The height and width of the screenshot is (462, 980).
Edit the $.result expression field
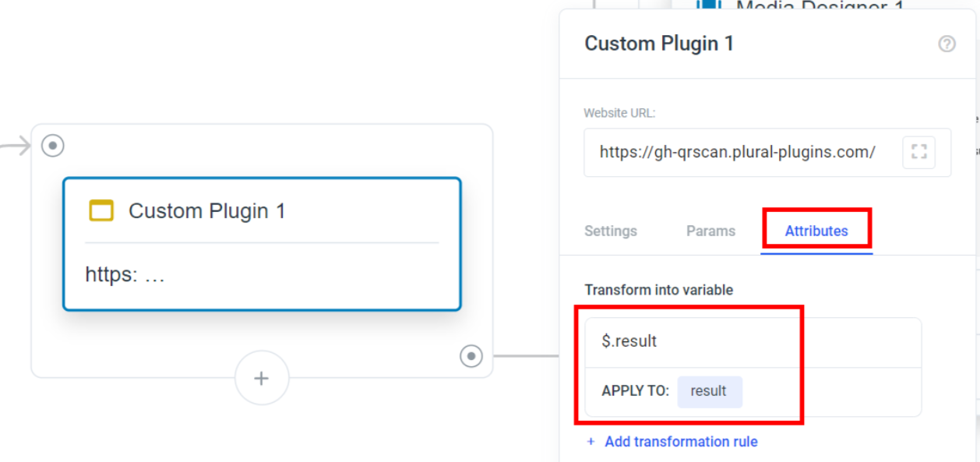[x=753, y=342]
